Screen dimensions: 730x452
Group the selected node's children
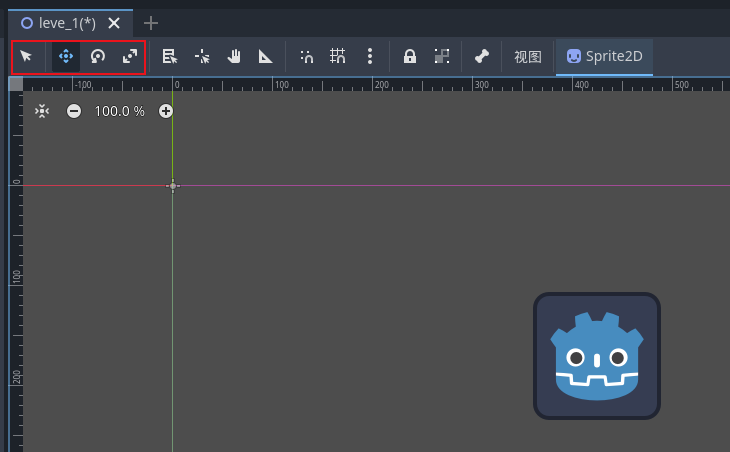coord(441,57)
